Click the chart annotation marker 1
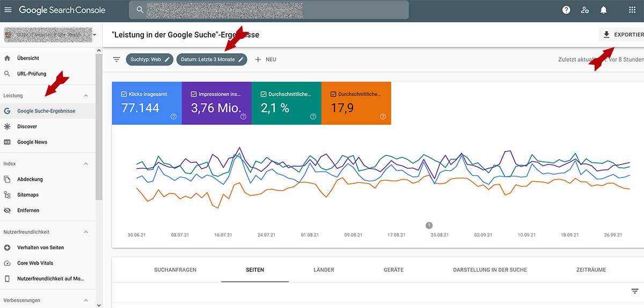 pos(429,225)
